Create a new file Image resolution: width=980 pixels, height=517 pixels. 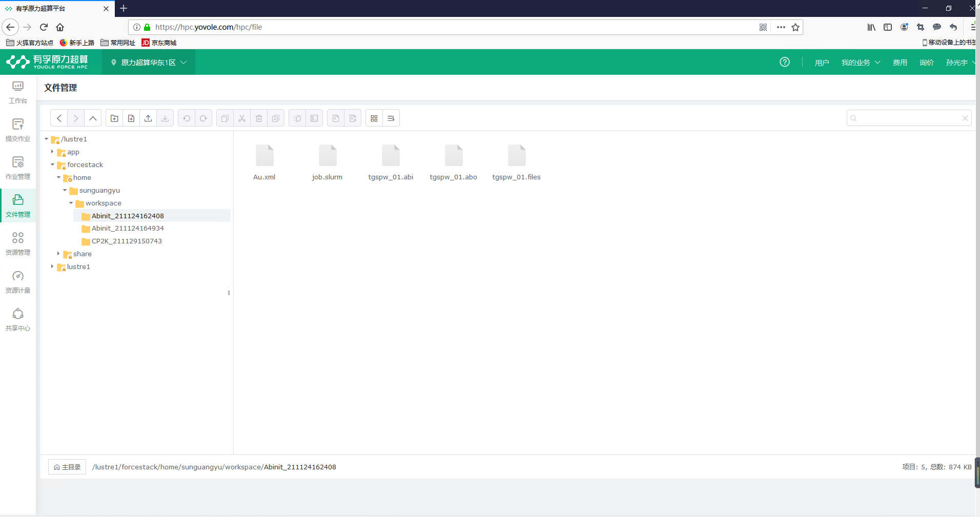[x=131, y=118]
